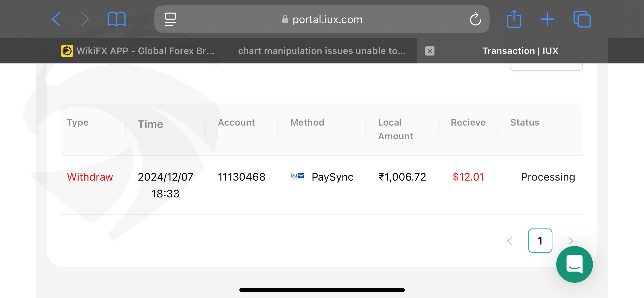The height and width of the screenshot is (298, 644).
Task: Click the Time column header
Action: point(150,124)
